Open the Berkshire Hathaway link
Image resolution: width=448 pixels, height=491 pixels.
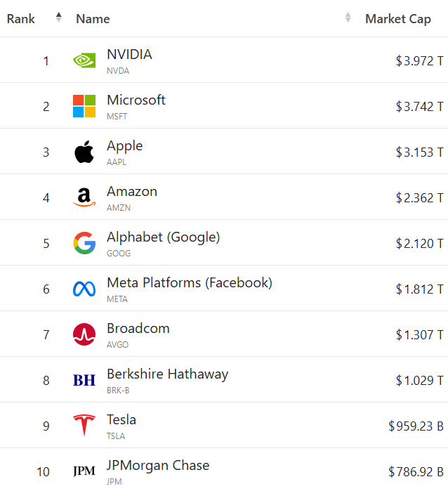(x=168, y=374)
